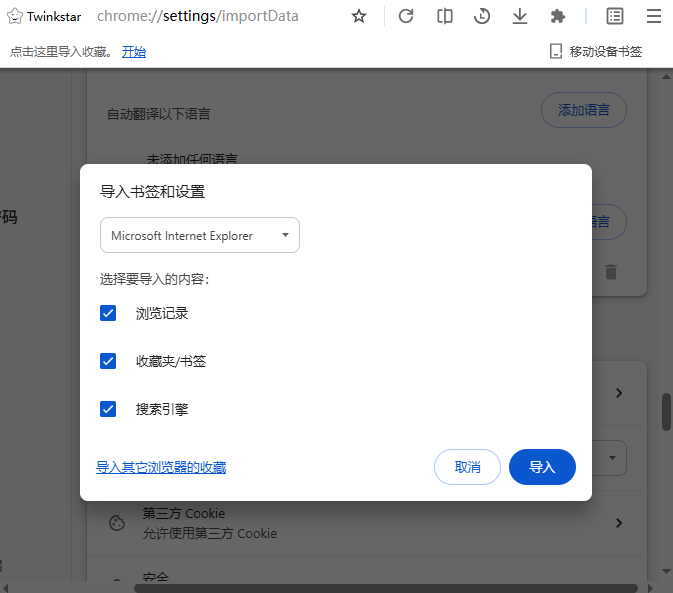Click the trash icon behind the dialog
673x593 pixels.
click(x=611, y=272)
